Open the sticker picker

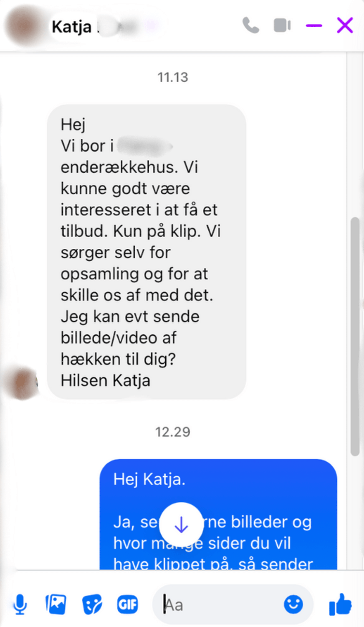pos(92,604)
